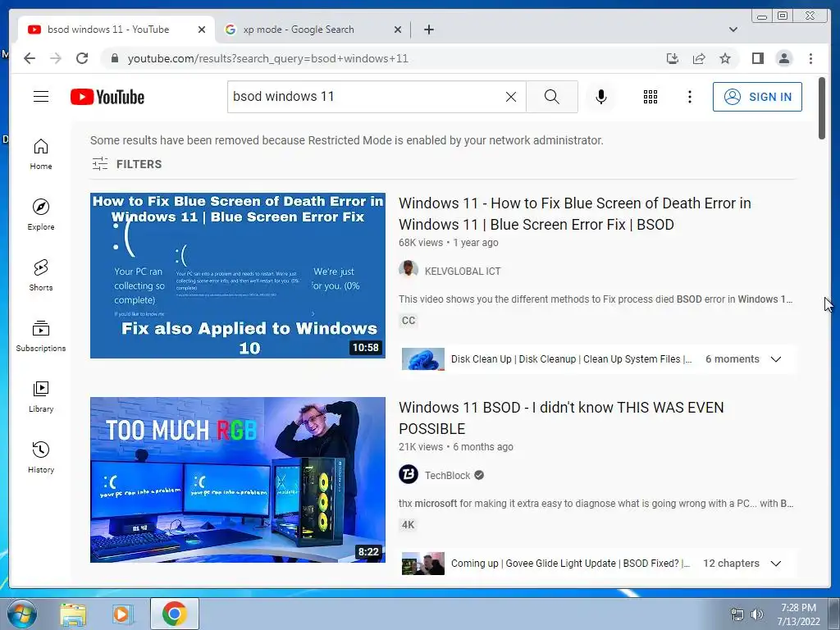Viewport: 840px width, 630px height.
Task: Open KELVGLOBAL ICT channel avatar
Action: pos(409,270)
